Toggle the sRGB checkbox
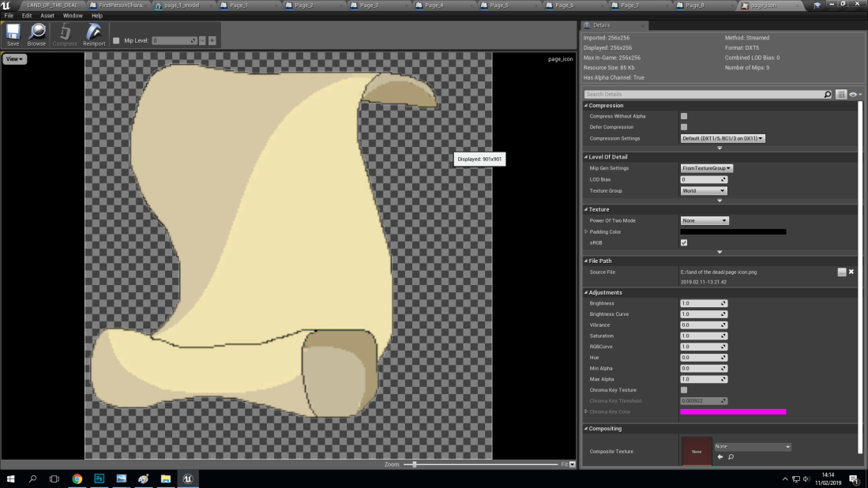This screenshot has height=488, width=868. 684,242
